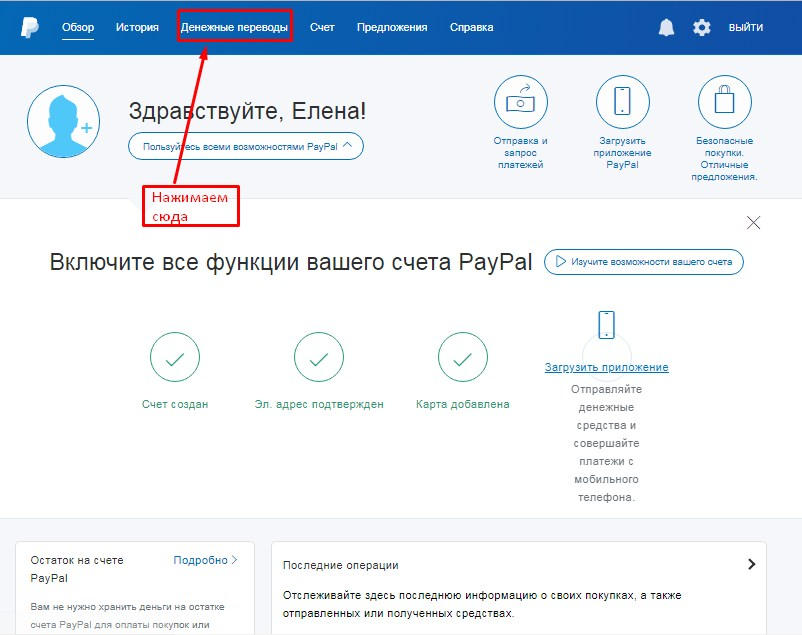The height and width of the screenshot is (635, 802).
Task: Click 'Отправка и запрос платежей' label
Action: [x=521, y=152]
